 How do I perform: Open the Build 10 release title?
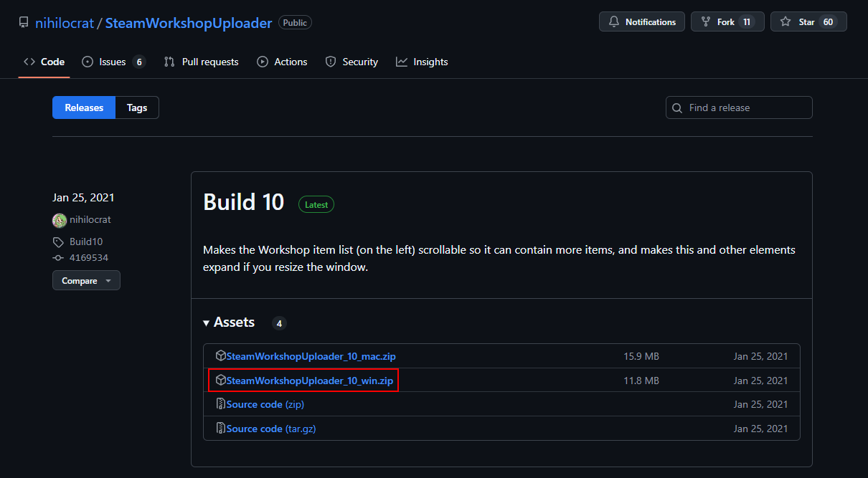coord(244,202)
